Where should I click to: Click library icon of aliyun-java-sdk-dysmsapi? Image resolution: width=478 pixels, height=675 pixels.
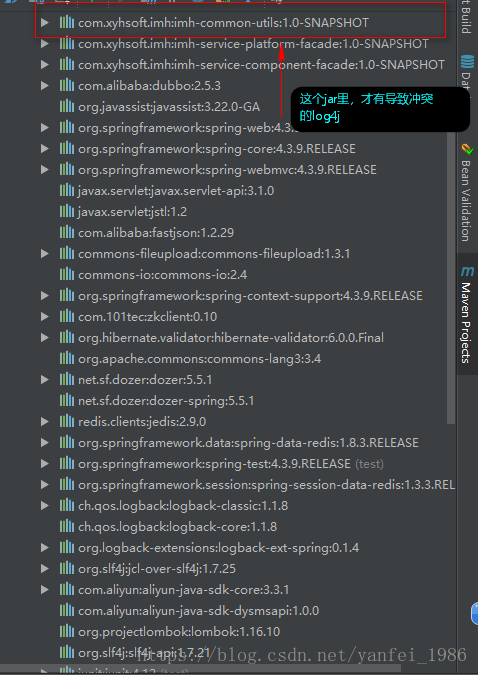67,610
